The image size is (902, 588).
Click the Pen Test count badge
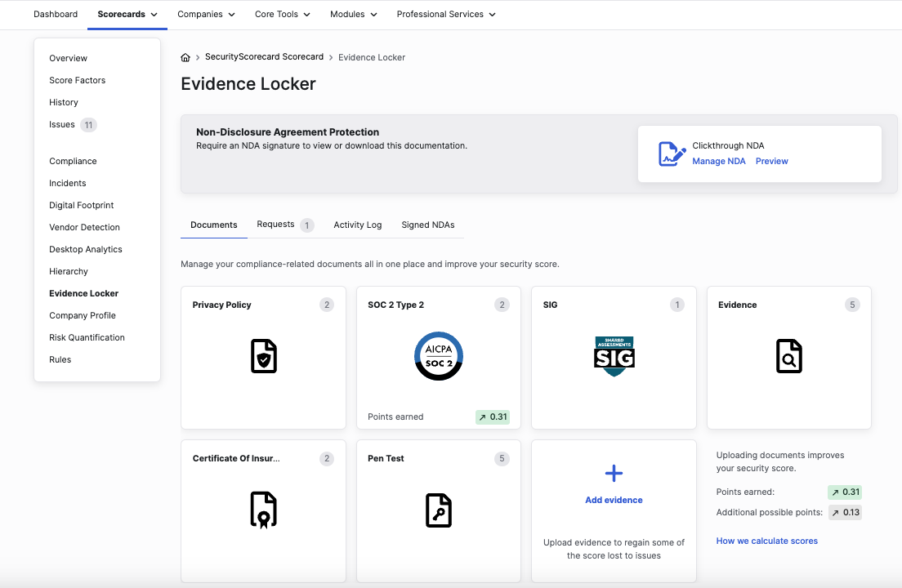click(x=502, y=458)
